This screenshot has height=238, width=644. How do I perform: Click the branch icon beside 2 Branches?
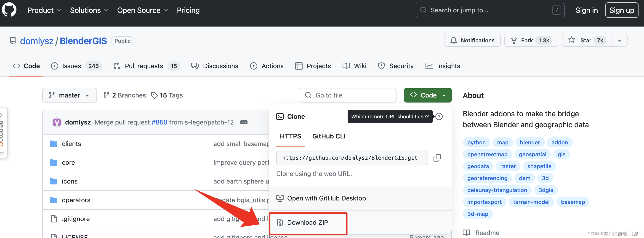click(x=106, y=95)
